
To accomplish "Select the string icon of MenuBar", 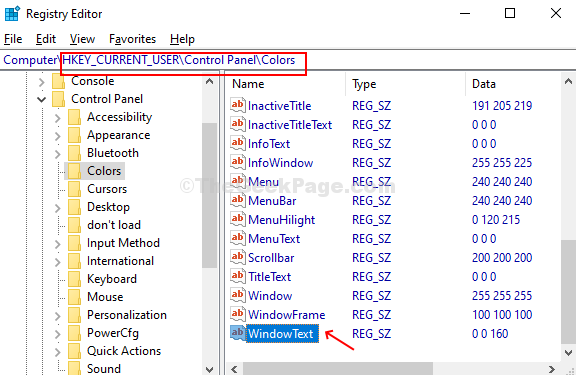I will (238, 200).
